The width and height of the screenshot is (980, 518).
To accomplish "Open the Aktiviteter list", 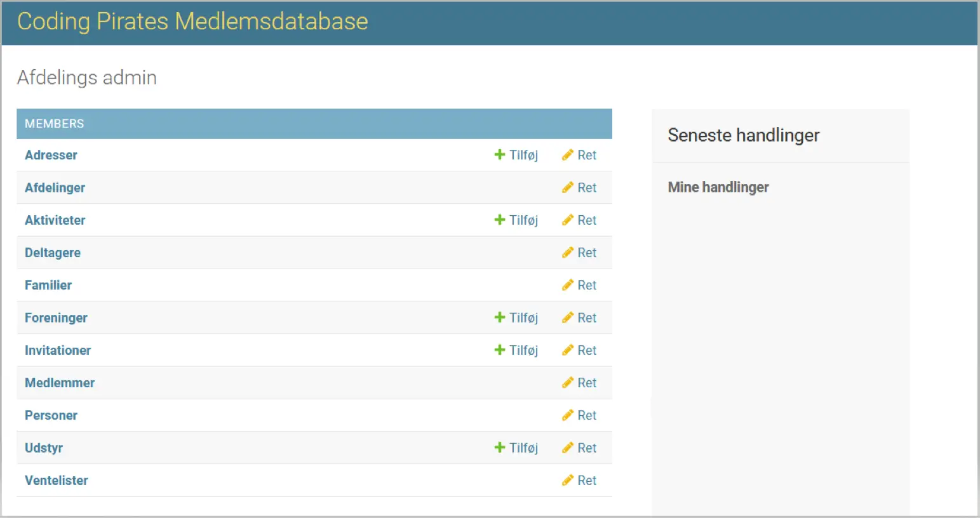I will pos(55,220).
